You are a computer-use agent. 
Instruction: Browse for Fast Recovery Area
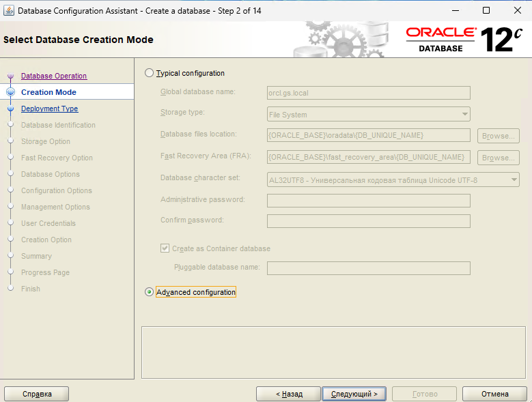pyautogui.click(x=498, y=158)
